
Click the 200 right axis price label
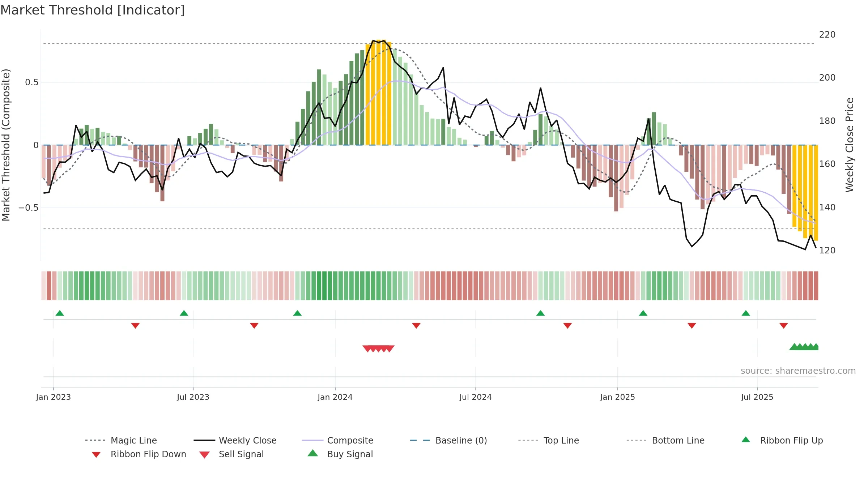click(827, 78)
